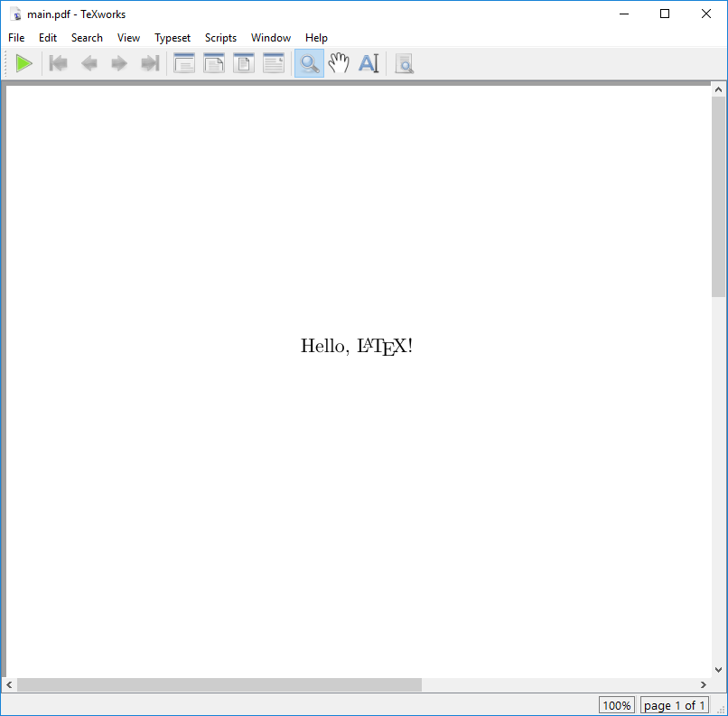Open the View menu

128,38
